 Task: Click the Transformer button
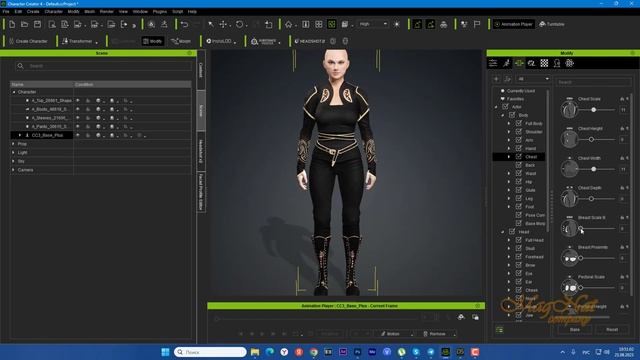(80, 41)
